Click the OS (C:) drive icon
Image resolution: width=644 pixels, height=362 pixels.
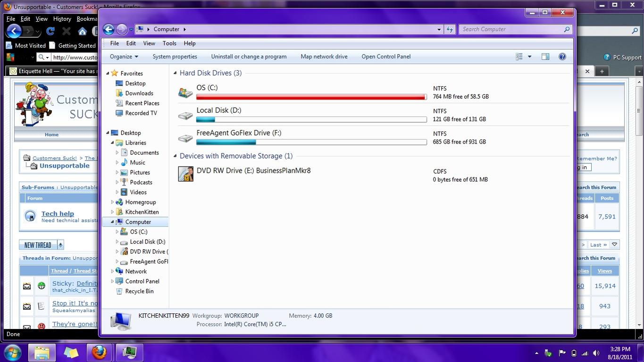click(x=185, y=93)
